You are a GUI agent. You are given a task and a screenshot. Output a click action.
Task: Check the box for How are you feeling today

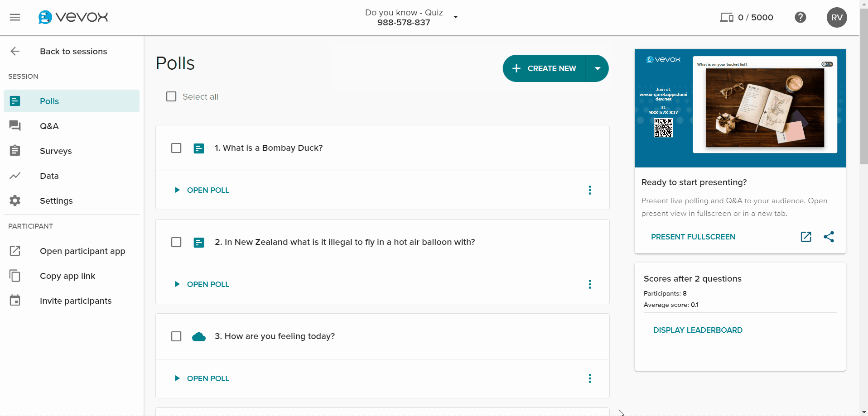pos(176,336)
